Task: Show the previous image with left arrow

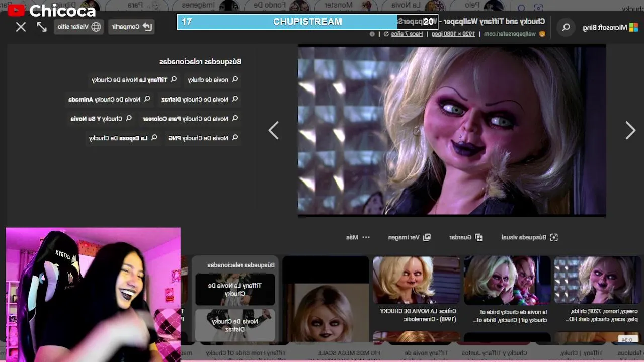Action: 273,131
